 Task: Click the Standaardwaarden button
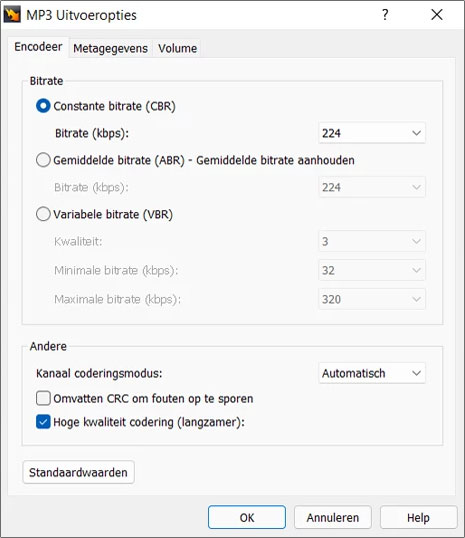(x=78, y=472)
